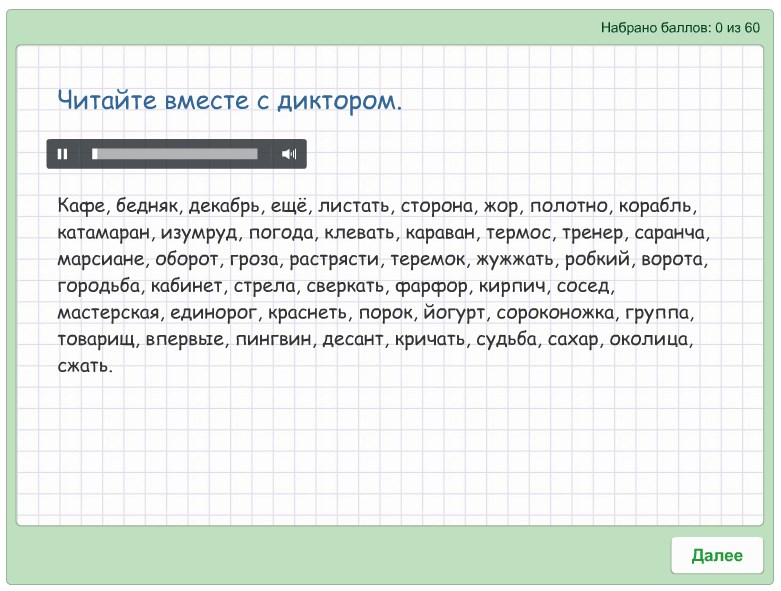This screenshot has width=781, height=591.
Task: Click the word 'марсиане'
Action: (x=101, y=259)
